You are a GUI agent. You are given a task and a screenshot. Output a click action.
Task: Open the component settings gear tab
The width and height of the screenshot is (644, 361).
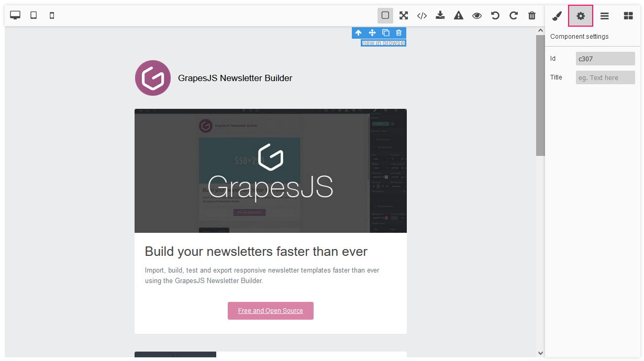click(581, 16)
